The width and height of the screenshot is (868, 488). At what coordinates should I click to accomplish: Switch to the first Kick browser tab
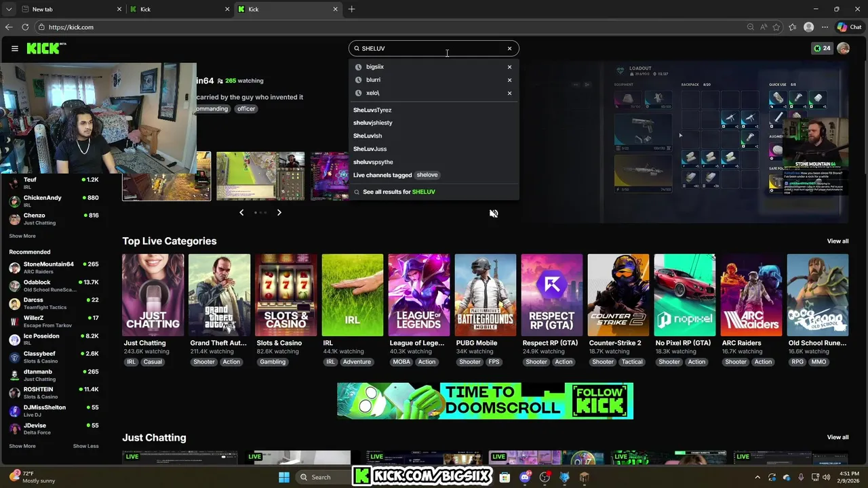(180, 9)
